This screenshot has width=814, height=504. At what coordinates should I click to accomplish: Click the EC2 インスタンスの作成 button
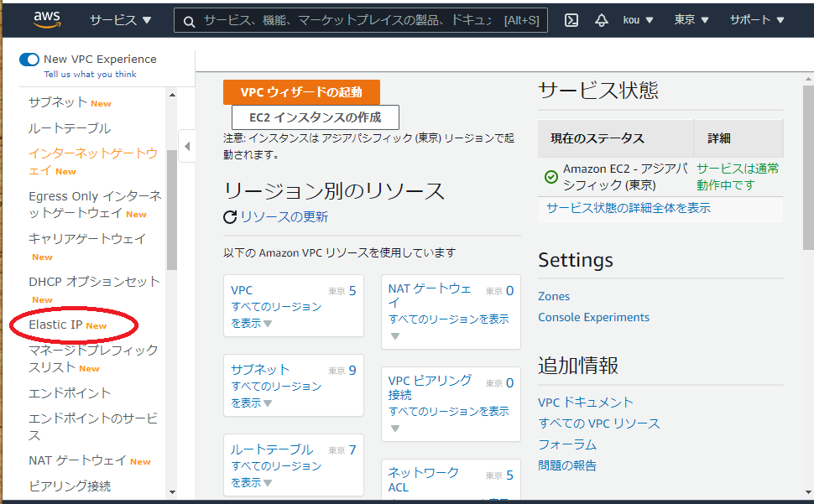click(x=316, y=117)
